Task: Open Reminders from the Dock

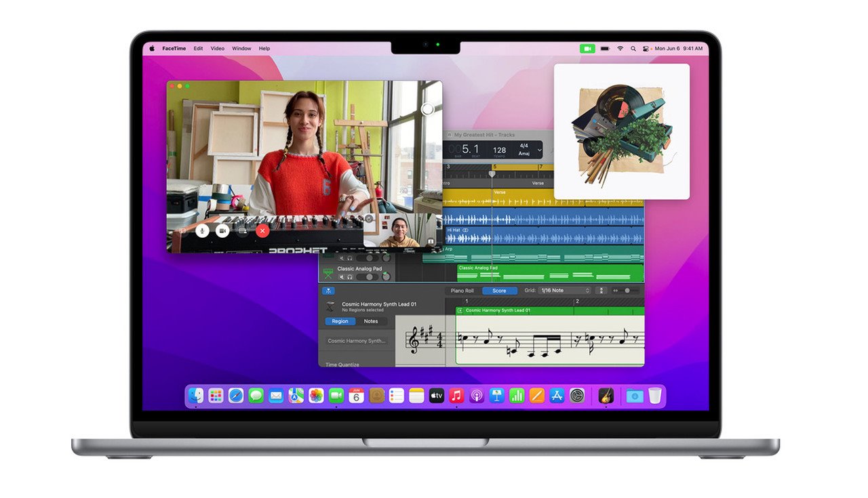Action: [397, 396]
